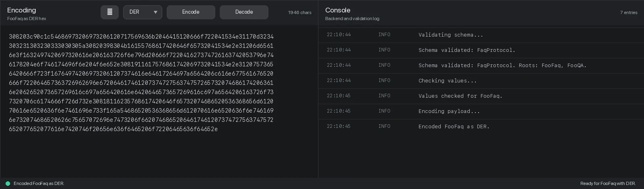Click the green status indicator dot

(8, 183)
